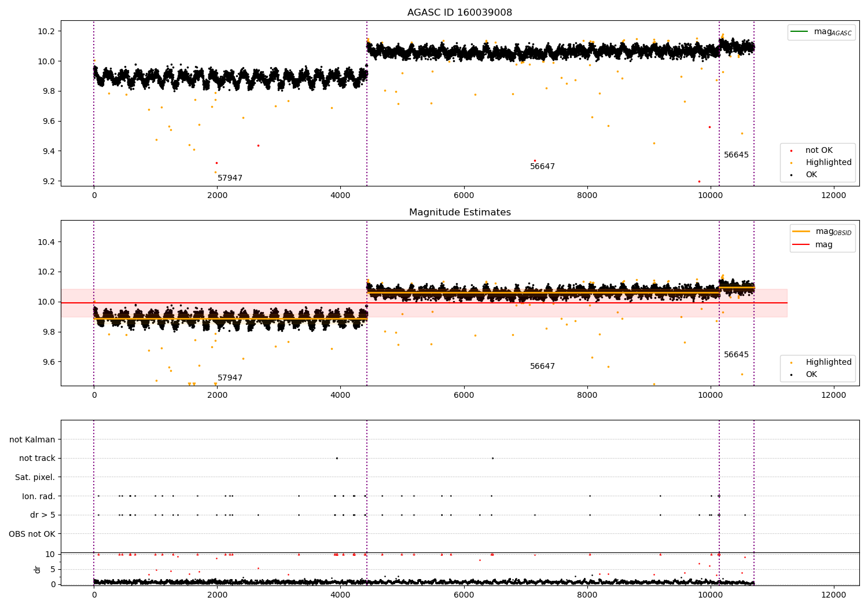Click the 12000 x-axis tick under top panel
The height and width of the screenshot is (608, 868).
[833, 195]
